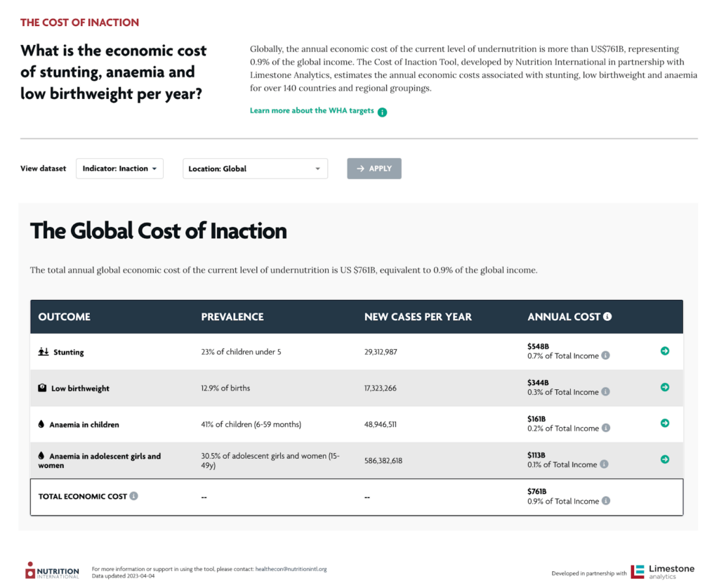Image resolution: width=719 pixels, height=588 pixels.
Task: Click info icon next to Annual Cost header
Action: (x=607, y=316)
